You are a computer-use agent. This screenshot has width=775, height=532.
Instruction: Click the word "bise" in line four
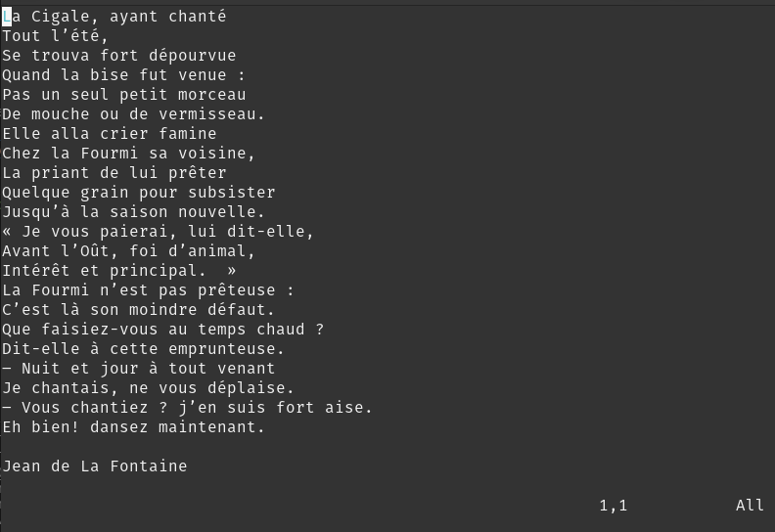click(x=109, y=75)
